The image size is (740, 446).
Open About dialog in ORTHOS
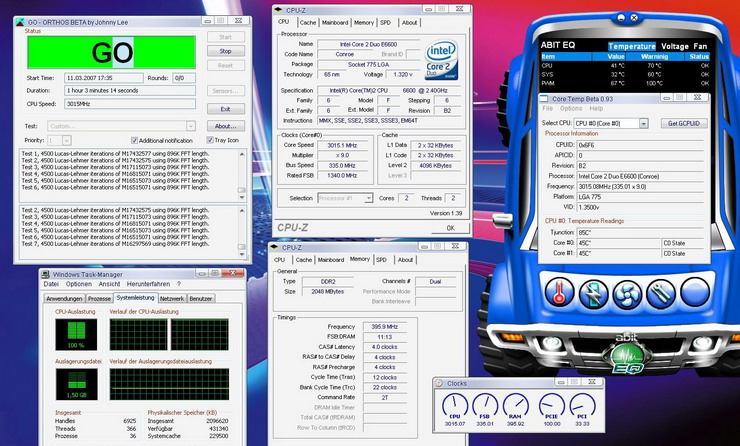tap(226, 126)
